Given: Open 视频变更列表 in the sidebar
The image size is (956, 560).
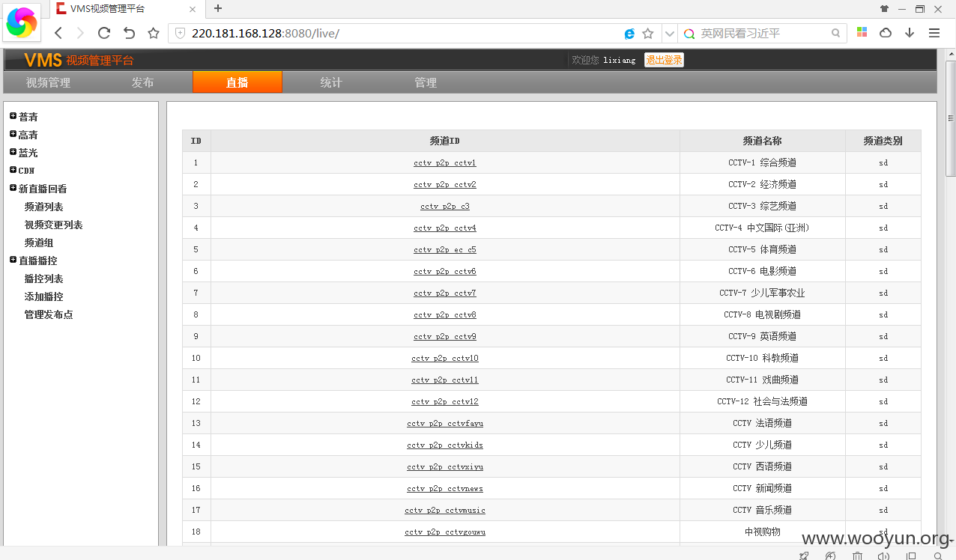Looking at the screenshot, I should click(53, 225).
